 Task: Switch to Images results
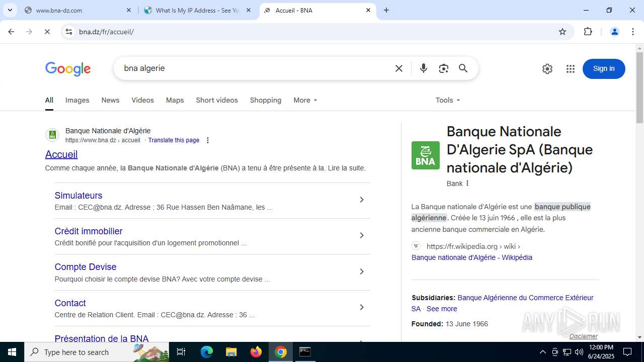77,100
